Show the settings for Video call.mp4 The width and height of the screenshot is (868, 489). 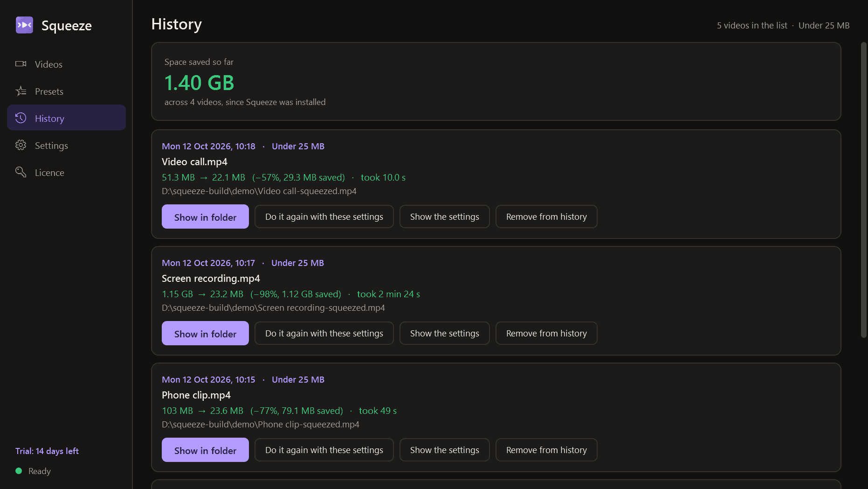pos(445,217)
